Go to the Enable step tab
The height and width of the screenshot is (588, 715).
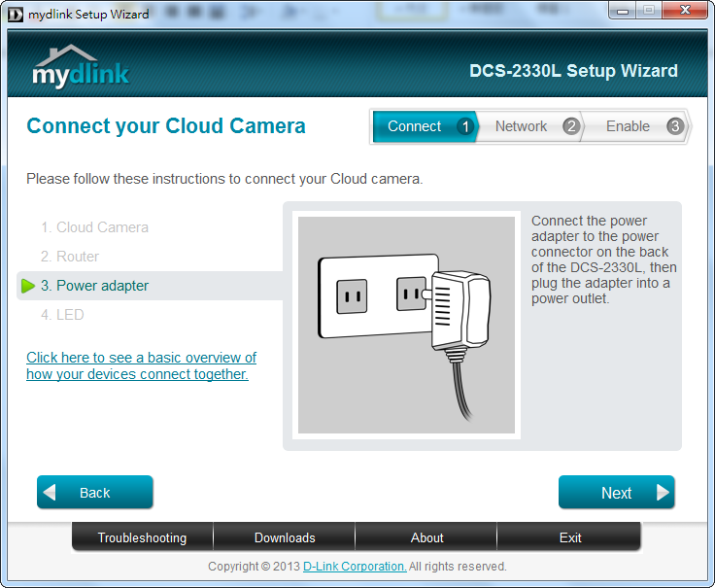click(x=628, y=126)
